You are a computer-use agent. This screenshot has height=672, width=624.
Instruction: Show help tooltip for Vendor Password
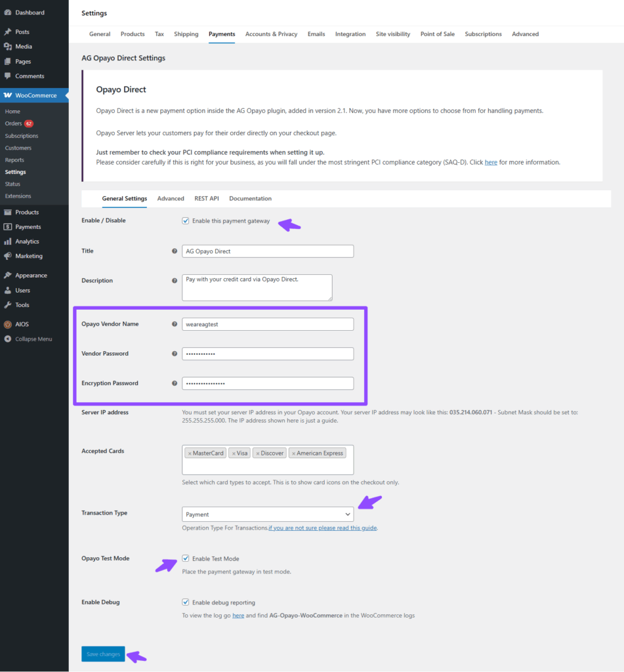point(175,354)
